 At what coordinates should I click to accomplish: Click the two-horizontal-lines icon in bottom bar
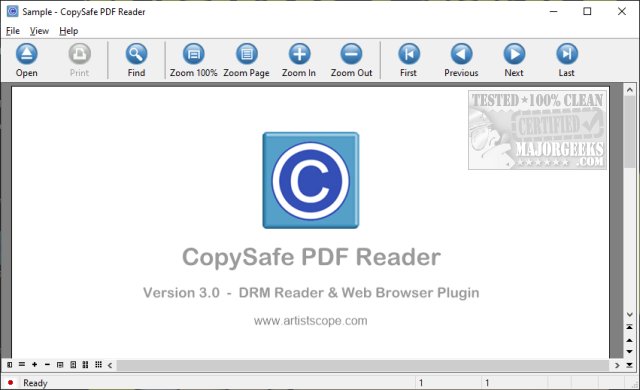[x=22, y=364]
